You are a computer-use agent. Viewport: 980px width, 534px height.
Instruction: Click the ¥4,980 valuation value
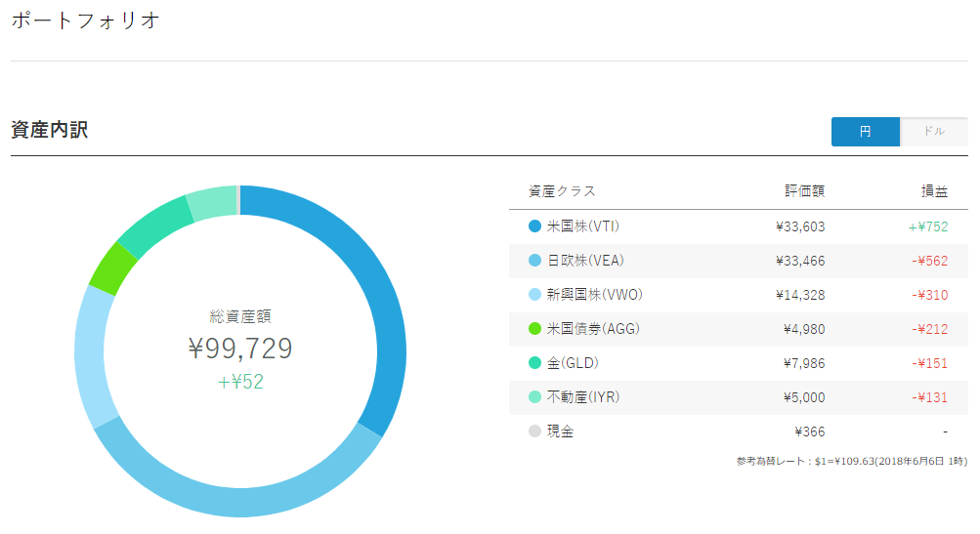(x=804, y=329)
